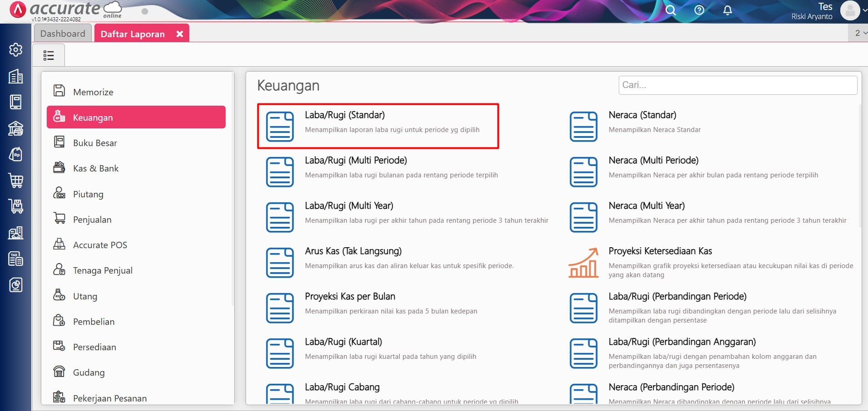This screenshot has width=868, height=411.
Task: Close the Daftar Laporan tab
Action: click(x=180, y=34)
